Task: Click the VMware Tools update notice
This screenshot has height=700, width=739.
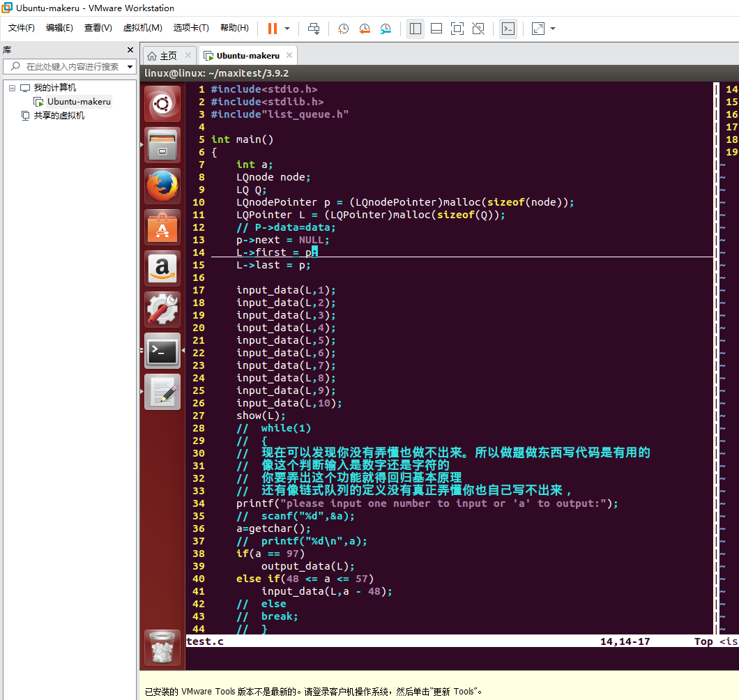Action: pyautogui.click(x=313, y=692)
